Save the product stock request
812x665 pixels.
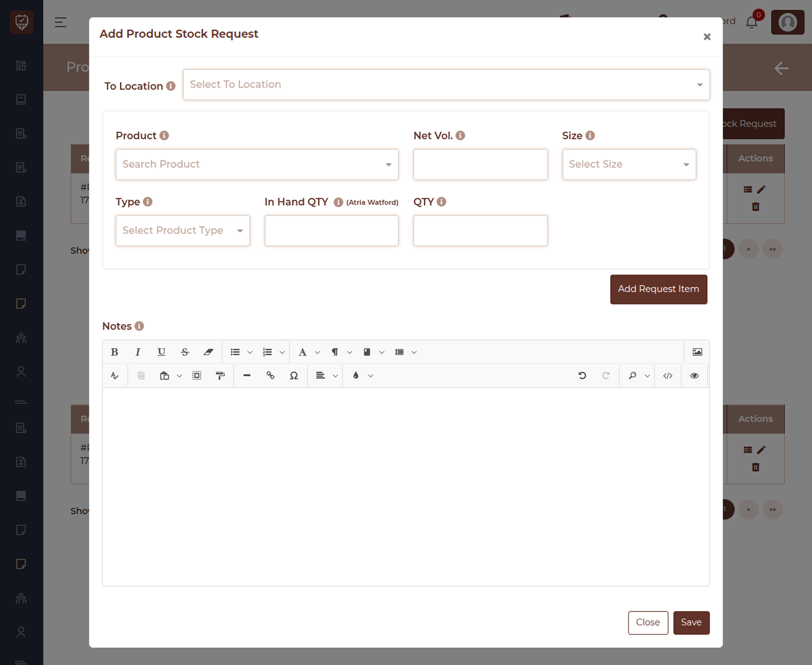pyautogui.click(x=691, y=623)
